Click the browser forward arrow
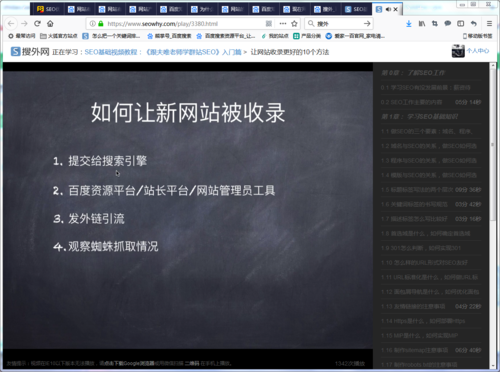500x372 pixels. click(24, 24)
